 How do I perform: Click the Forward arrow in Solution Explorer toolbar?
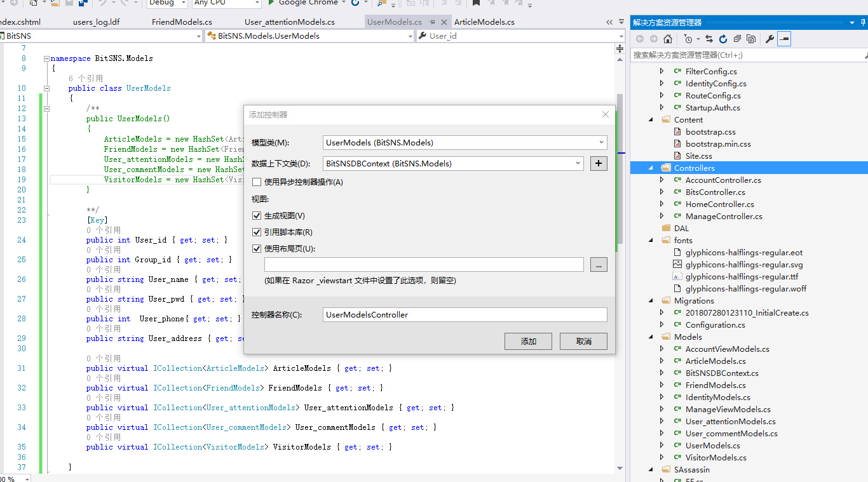654,39
